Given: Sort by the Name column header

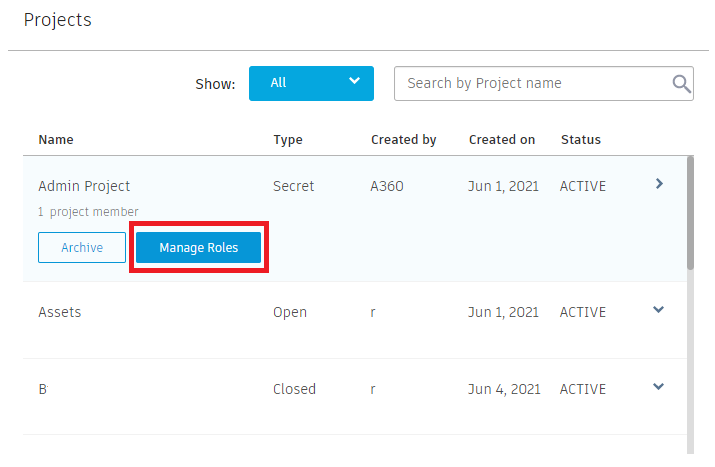Looking at the screenshot, I should 56,140.
